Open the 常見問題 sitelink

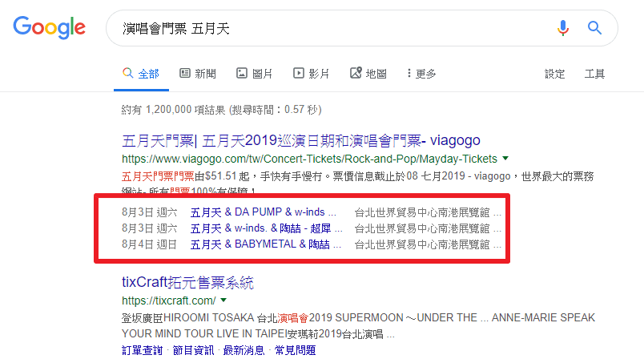point(295,350)
